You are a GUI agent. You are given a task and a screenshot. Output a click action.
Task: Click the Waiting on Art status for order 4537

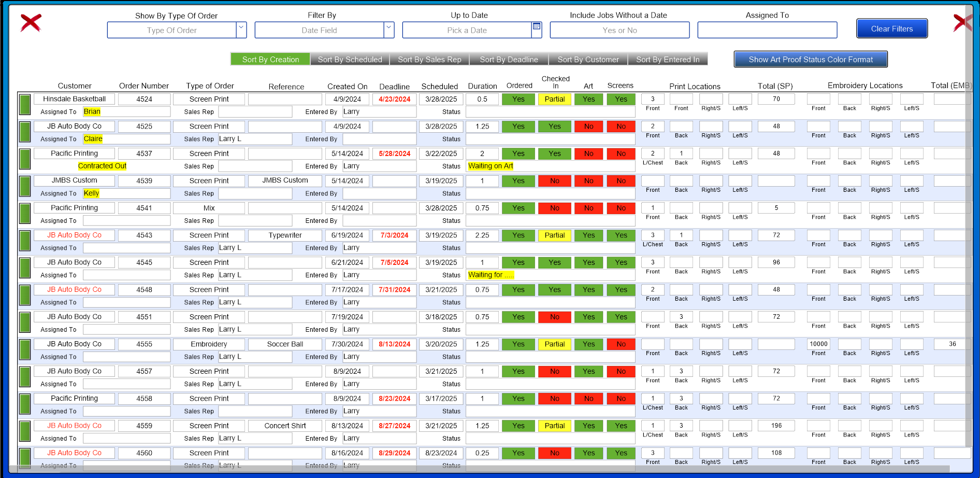(490, 165)
